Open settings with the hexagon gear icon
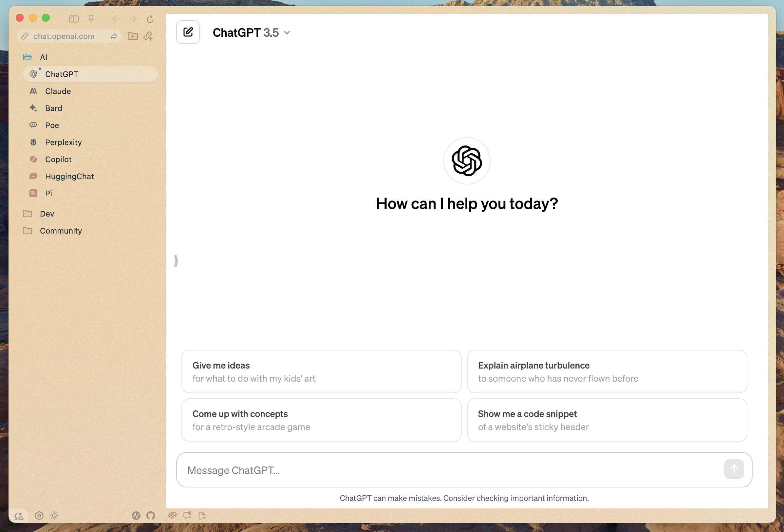 (39, 515)
